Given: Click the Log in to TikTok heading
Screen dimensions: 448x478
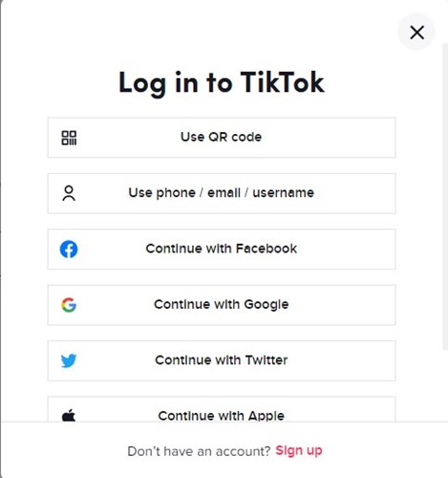Looking at the screenshot, I should (x=222, y=83).
